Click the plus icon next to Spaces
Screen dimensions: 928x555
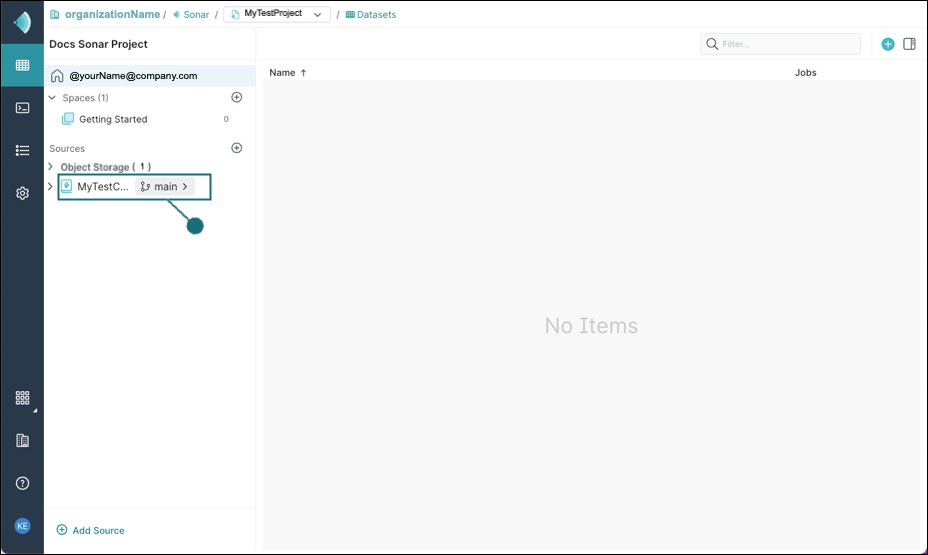237,98
